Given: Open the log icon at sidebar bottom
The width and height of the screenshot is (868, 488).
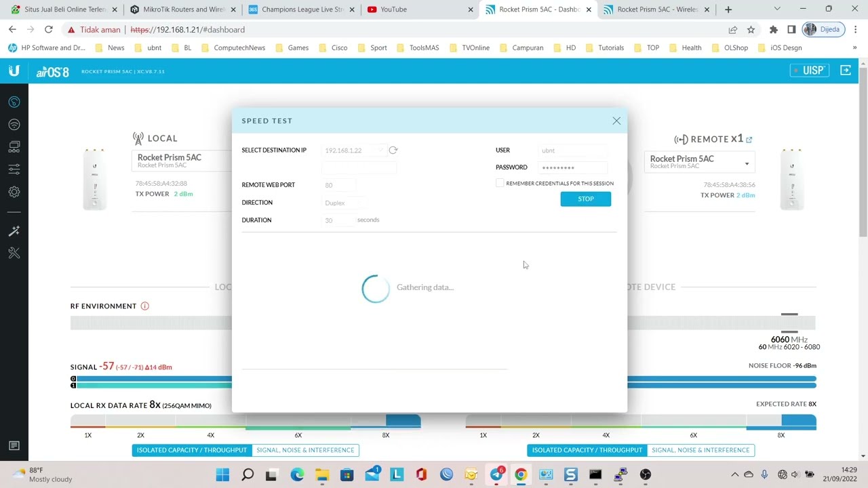Looking at the screenshot, I should (x=14, y=445).
